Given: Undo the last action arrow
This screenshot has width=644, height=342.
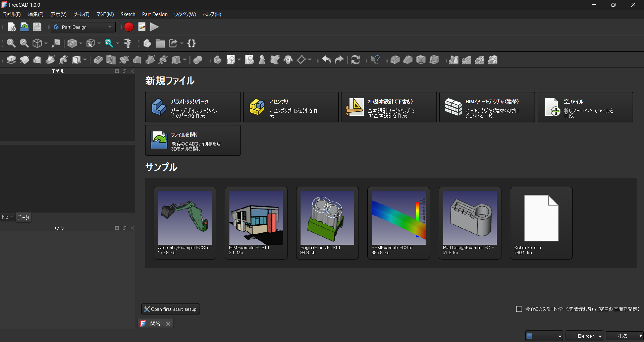Looking at the screenshot, I should pyautogui.click(x=327, y=60).
